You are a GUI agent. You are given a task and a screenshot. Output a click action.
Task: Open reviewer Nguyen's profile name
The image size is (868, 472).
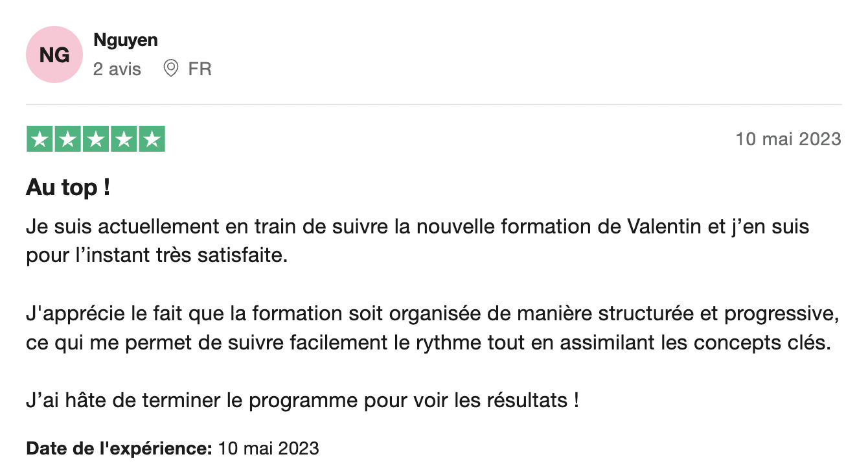click(x=126, y=40)
